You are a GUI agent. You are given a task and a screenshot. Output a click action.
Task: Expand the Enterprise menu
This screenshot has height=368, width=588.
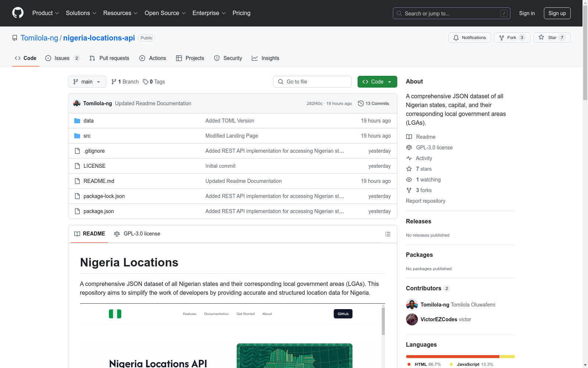tap(209, 13)
